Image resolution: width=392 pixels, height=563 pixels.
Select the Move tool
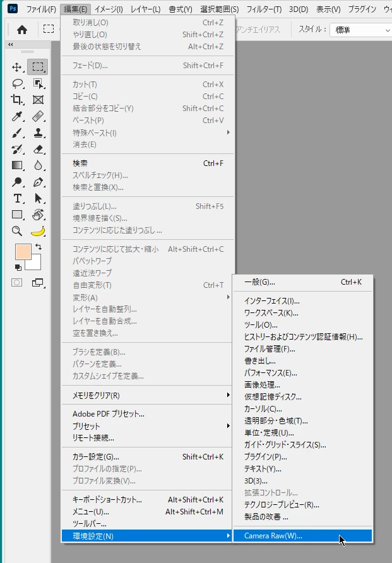click(17, 67)
